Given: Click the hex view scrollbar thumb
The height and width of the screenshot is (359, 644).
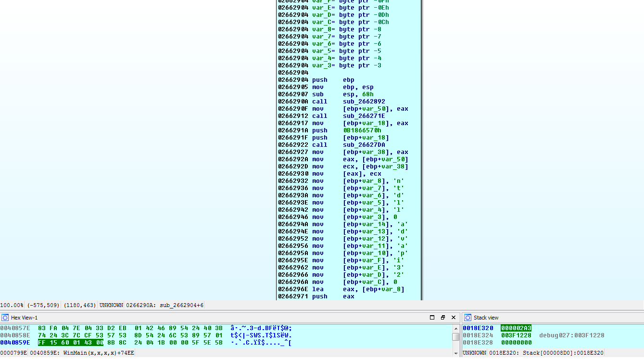Looking at the screenshot, I should point(455,336).
